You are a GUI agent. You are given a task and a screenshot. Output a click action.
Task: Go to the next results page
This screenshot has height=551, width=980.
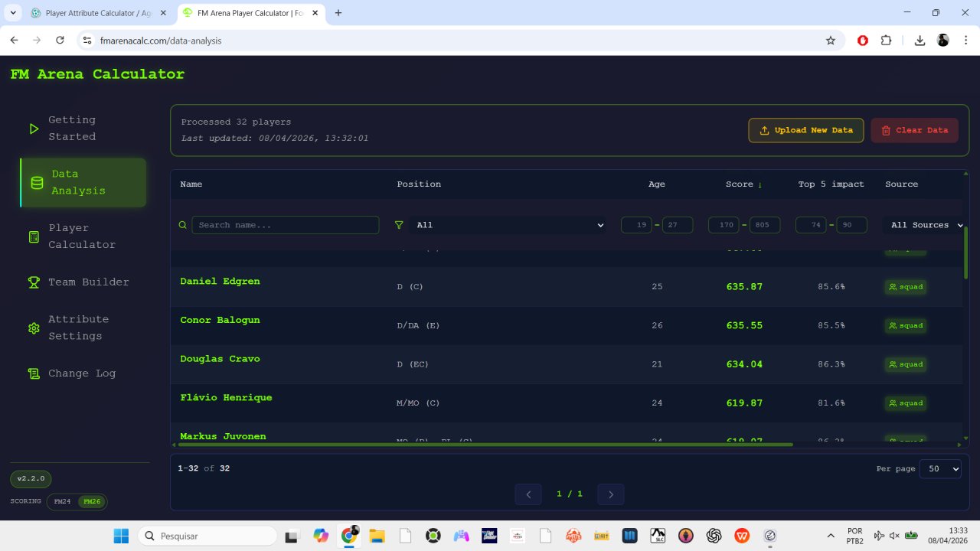pyautogui.click(x=611, y=494)
